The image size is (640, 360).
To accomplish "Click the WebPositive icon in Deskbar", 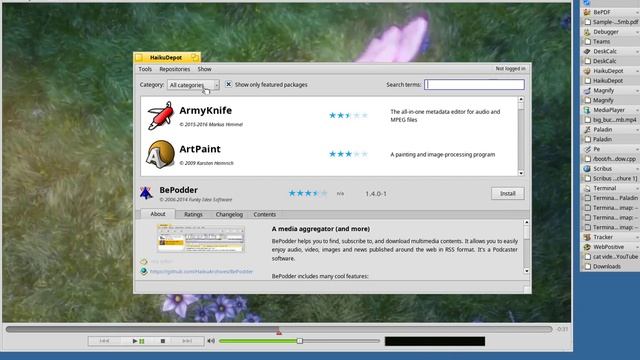I will [x=587, y=247].
